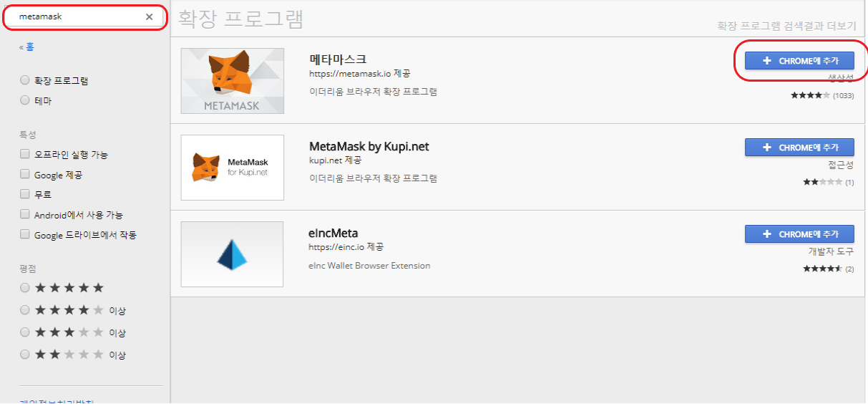Enable Android에서 사용 가능 checkbox
The height and width of the screenshot is (404, 868).
point(25,214)
